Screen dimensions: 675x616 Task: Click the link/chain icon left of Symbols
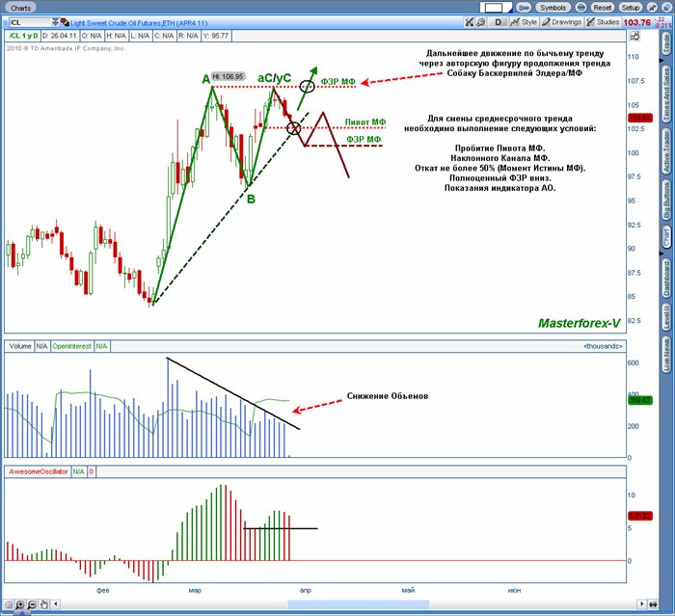(524, 8)
